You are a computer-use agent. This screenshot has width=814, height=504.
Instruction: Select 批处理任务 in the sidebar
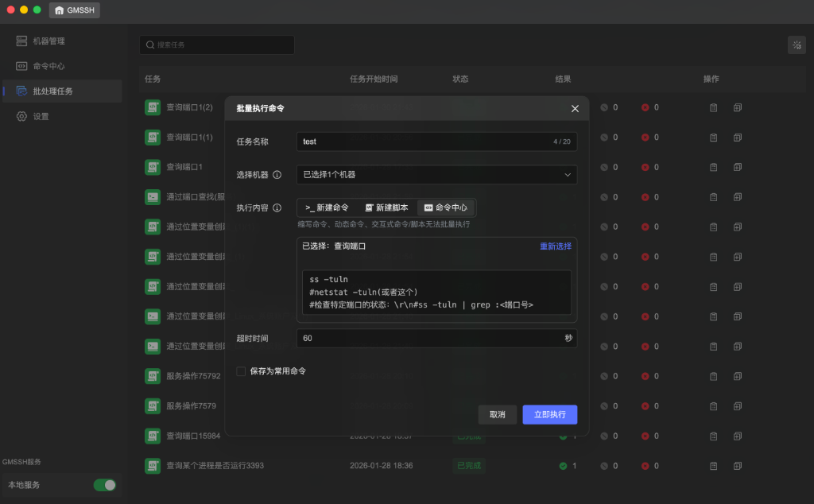(62, 91)
